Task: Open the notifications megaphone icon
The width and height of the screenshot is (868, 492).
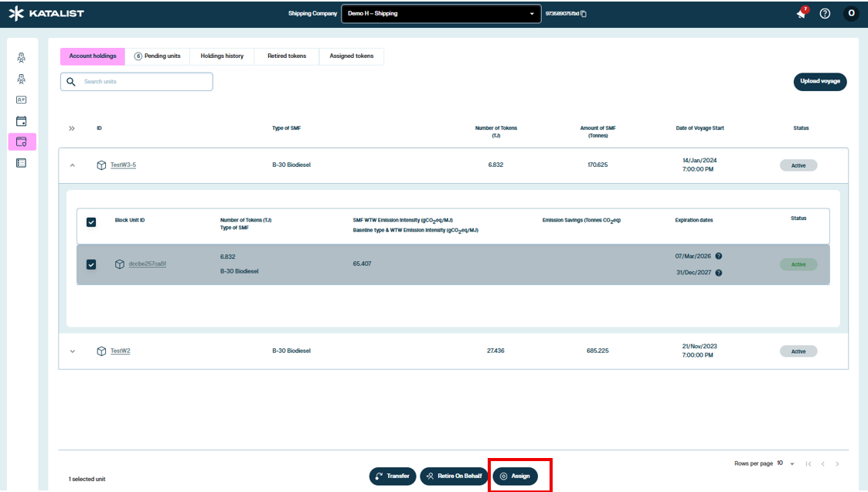Action: [x=802, y=14]
